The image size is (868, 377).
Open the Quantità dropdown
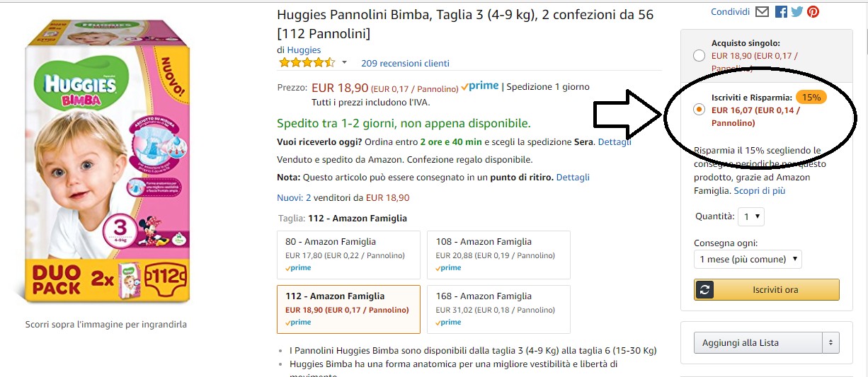click(x=750, y=216)
